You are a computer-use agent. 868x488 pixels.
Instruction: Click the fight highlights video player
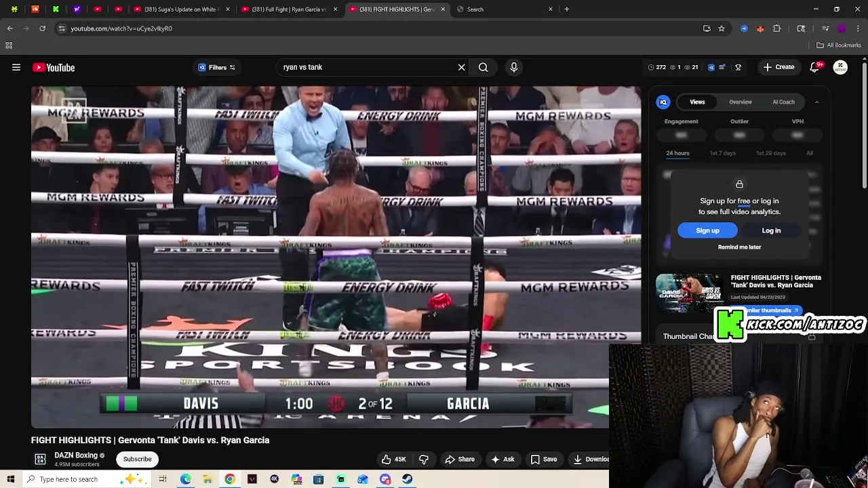tap(336, 257)
